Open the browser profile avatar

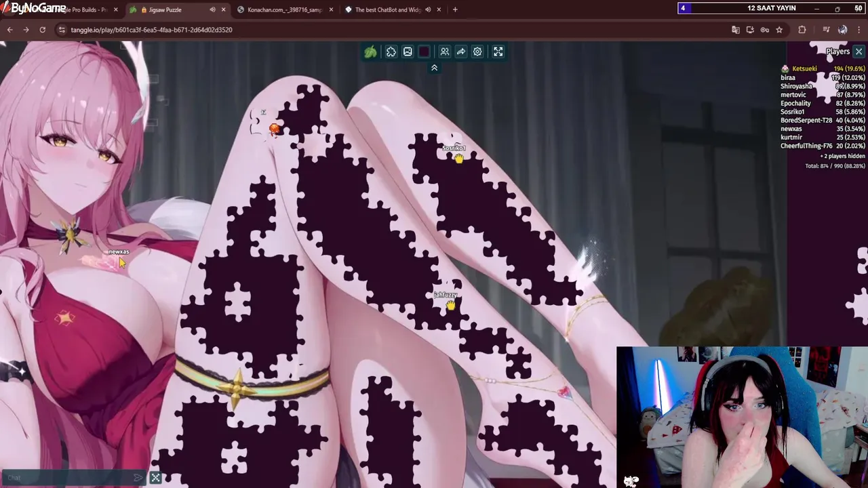(x=842, y=30)
